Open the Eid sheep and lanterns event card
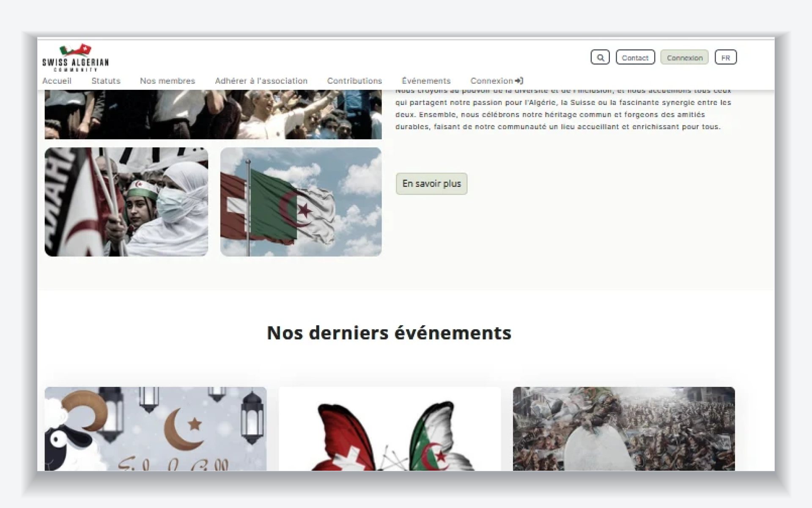This screenshot has height=508, width=812. tap(156, 428)
